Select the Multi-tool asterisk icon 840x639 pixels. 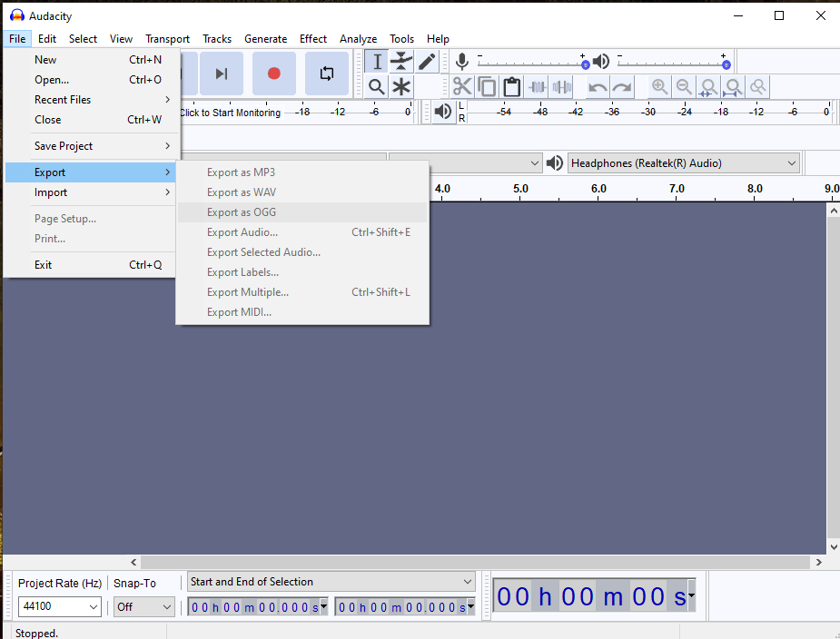(401, 87)
